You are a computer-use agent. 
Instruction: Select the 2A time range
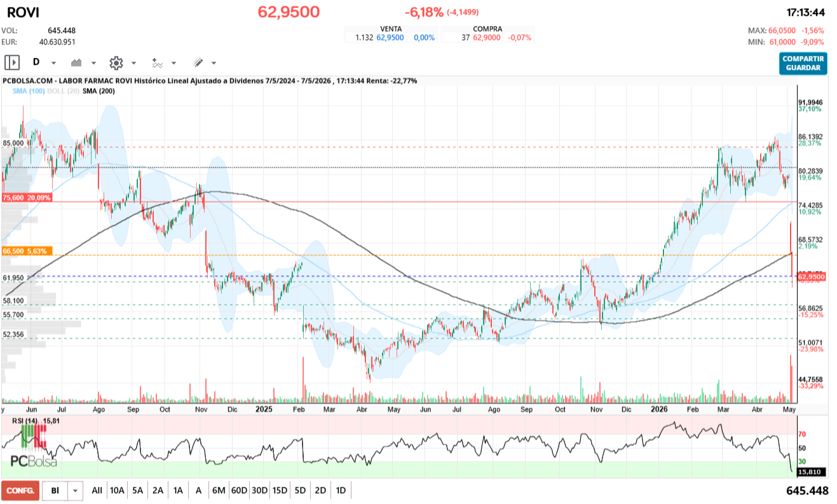tap(158, 491)
